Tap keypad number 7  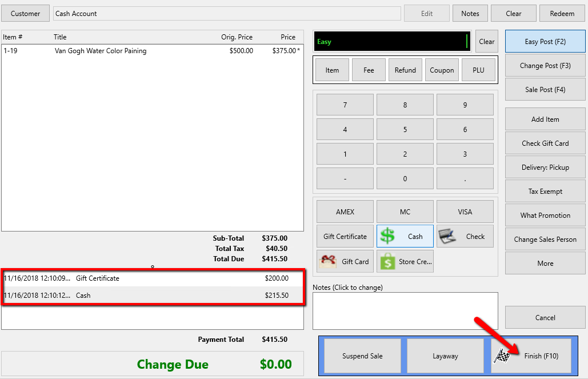[345, 105]
